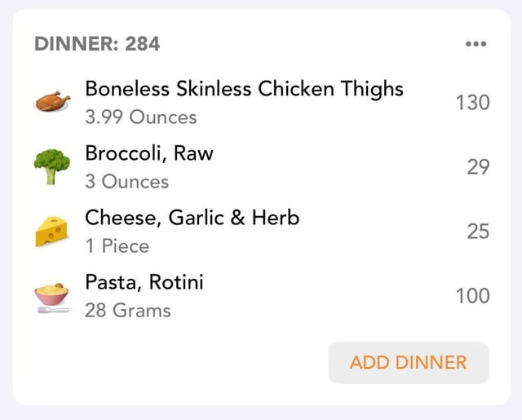Tap the dinner total 284 number

pyautogui.click(x=143, y=44)
